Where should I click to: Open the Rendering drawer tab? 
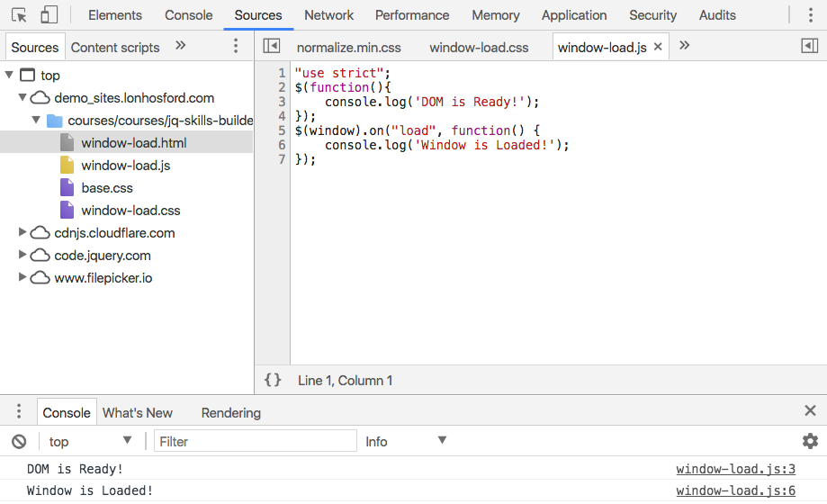coord(231,413)
